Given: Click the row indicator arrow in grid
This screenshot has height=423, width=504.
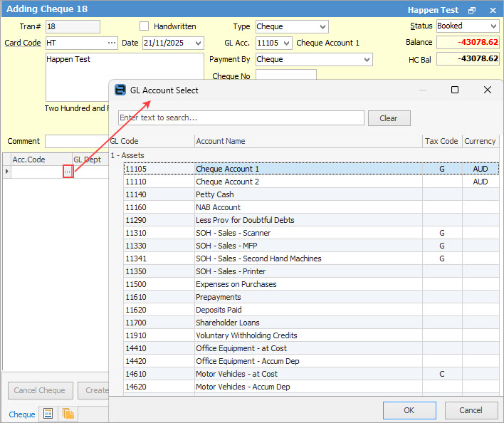Looking at the screenshot, I should [6, 172].
